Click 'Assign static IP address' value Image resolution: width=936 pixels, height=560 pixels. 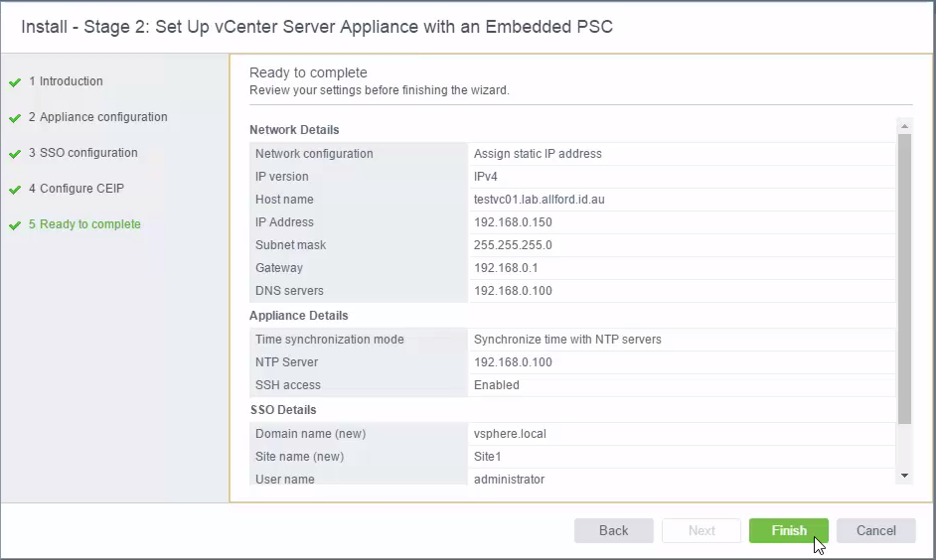pyautogui.click(x=538, y=153)
